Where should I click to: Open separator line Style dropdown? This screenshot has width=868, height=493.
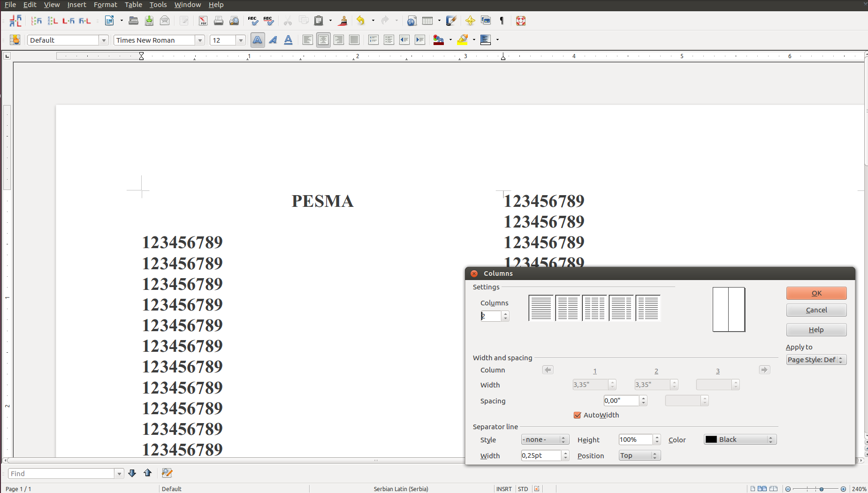point(545,440)
